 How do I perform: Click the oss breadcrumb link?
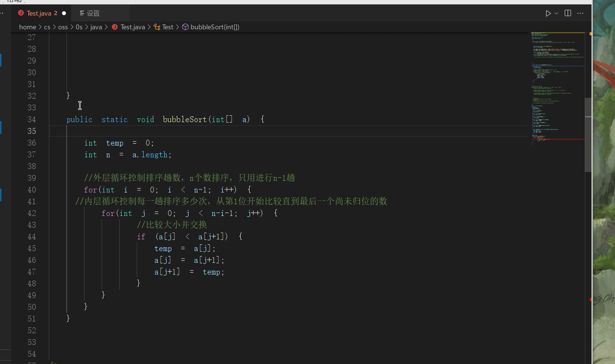[x=63, y=27]
